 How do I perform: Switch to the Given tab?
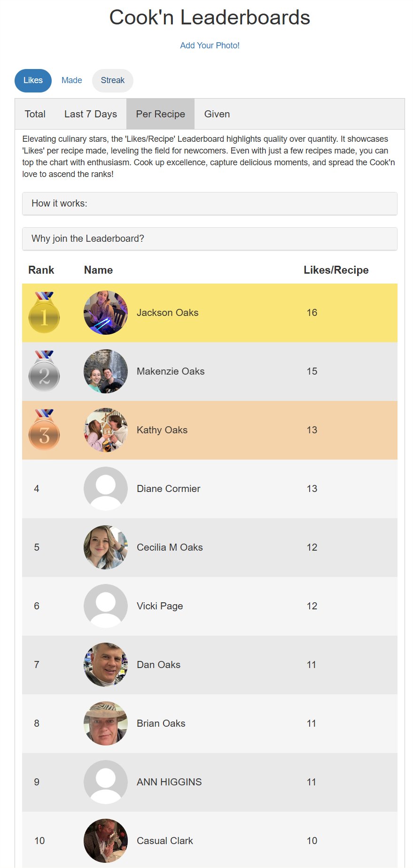217,114
